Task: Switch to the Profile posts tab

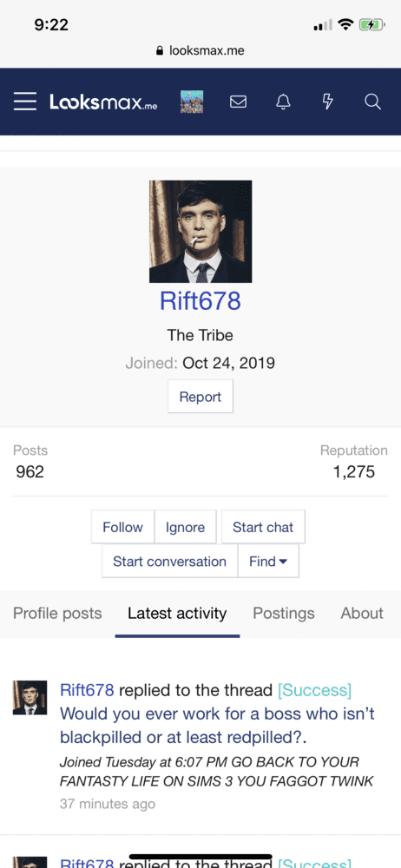Action: point(57,614)
